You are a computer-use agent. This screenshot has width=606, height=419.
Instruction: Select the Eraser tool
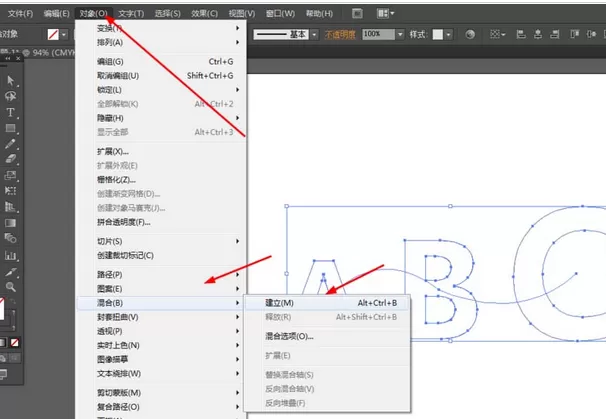pyautogui.click(x=10, y=159)
